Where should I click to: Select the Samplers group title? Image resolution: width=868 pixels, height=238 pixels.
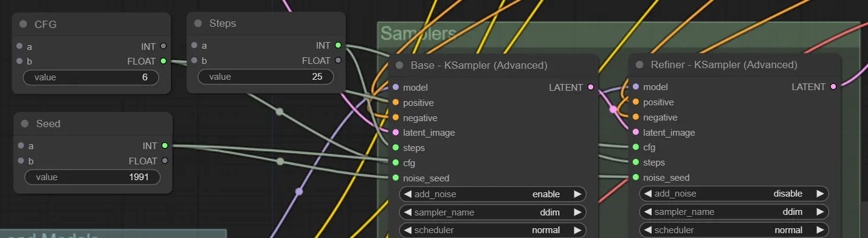[418, 34]
